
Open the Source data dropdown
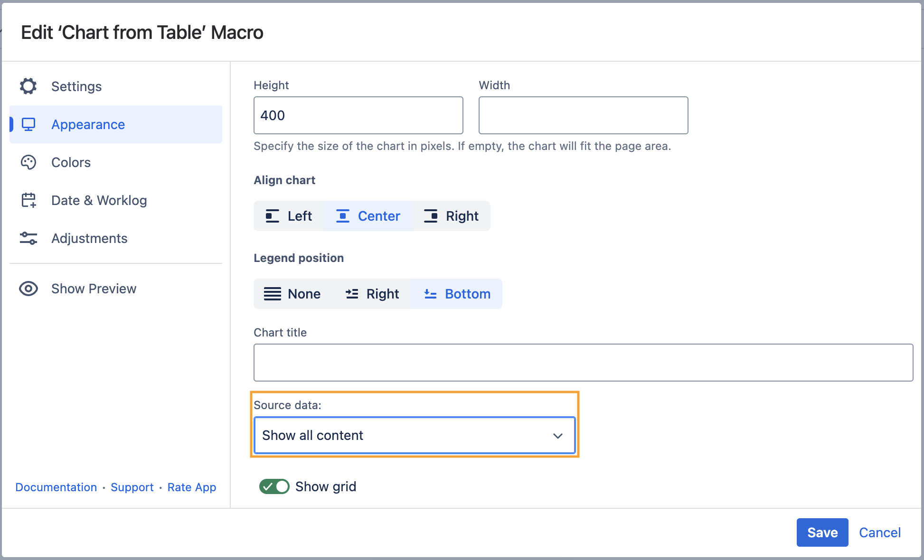[x=414, y=435]
